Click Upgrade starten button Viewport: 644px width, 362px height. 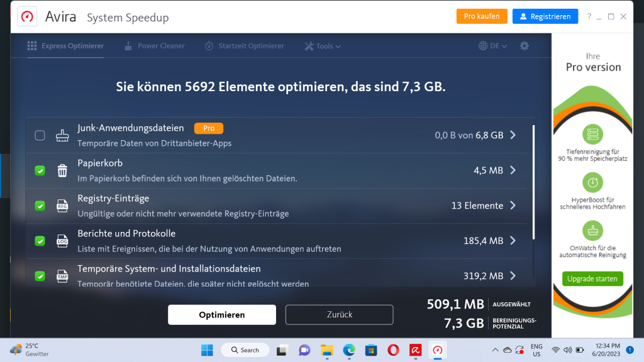[x=592, y=278]
